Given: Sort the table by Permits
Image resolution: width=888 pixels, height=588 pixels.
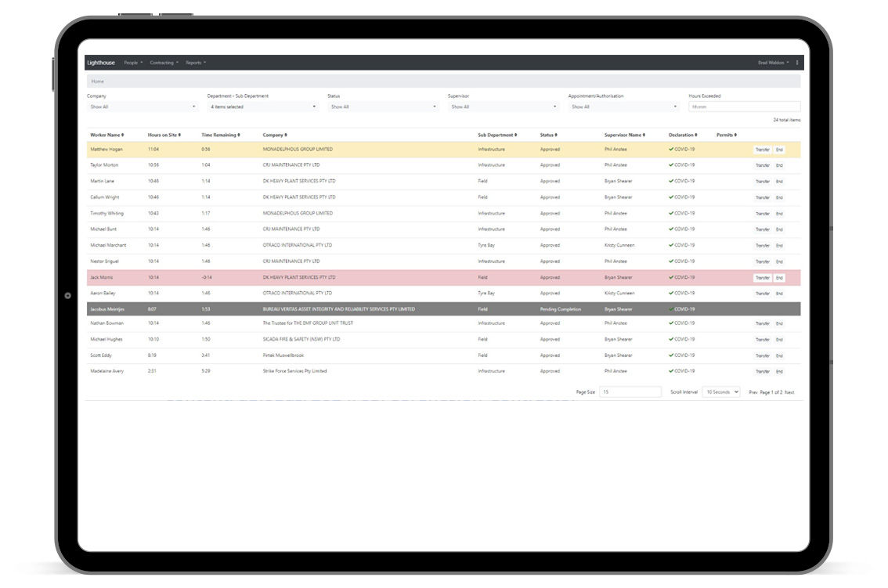Looking at the screenshot, I should [x=727, y=135].
